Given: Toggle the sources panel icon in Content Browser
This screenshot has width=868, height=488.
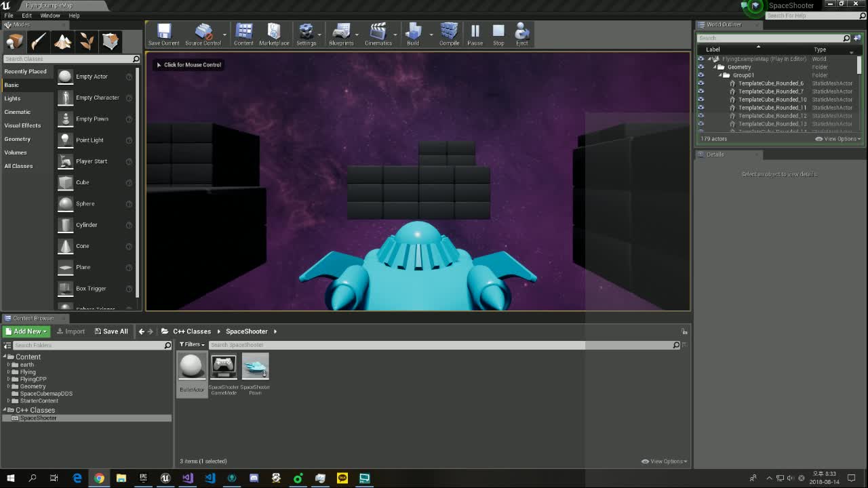Looking at the screenshot, I should coord(6,346).
